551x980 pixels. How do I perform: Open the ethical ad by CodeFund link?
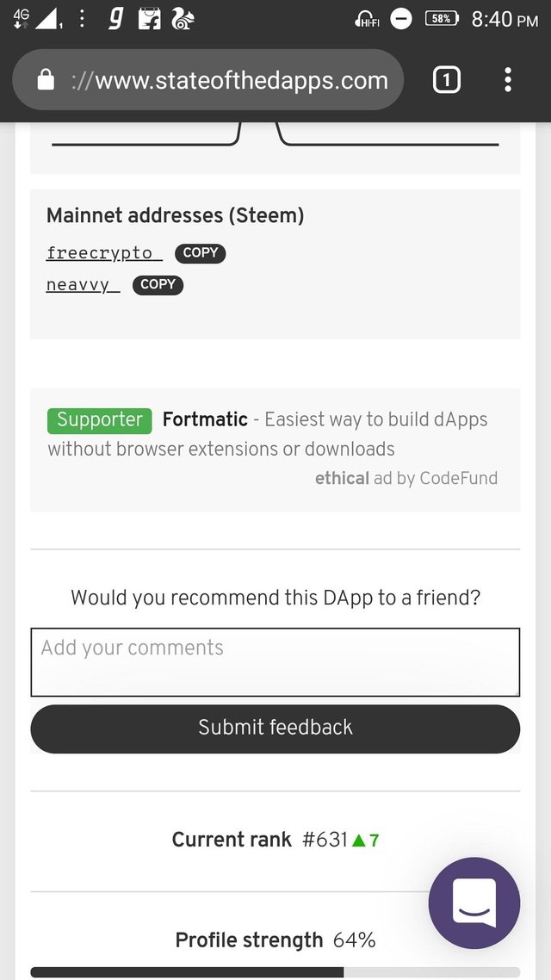(406, 478)
